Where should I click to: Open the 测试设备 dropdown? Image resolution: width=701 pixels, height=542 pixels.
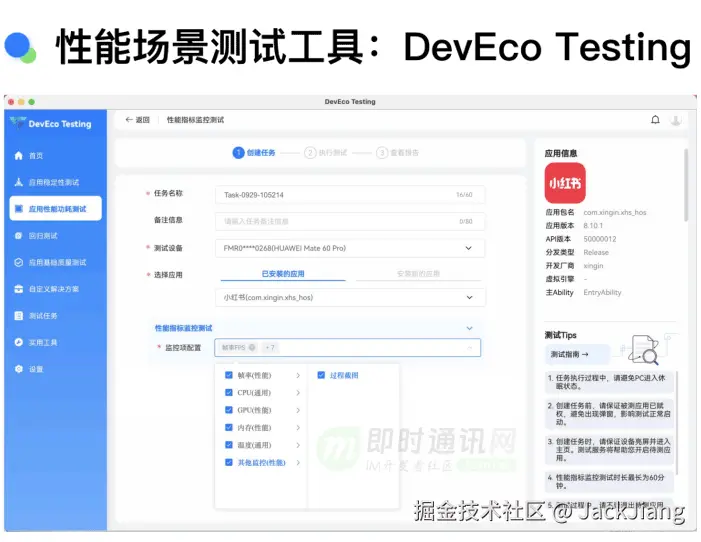tap(350, 248)
